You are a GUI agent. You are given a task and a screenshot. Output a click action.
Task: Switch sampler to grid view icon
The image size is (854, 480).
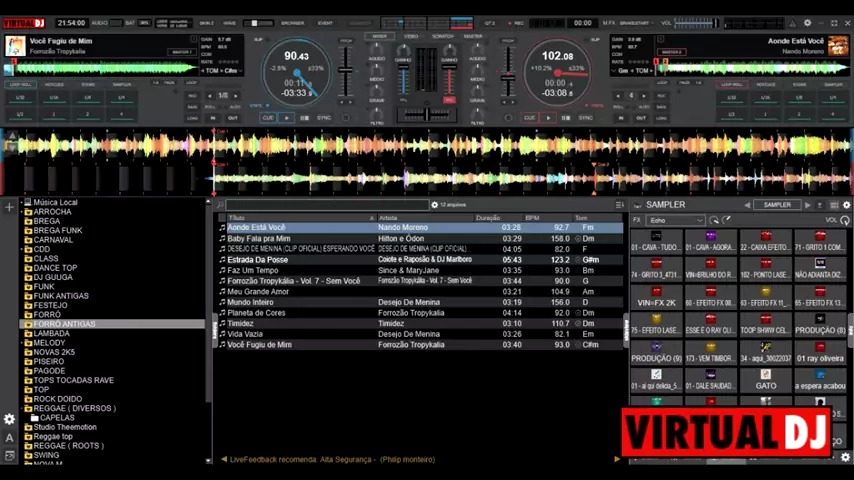click(x=834, y=205)
